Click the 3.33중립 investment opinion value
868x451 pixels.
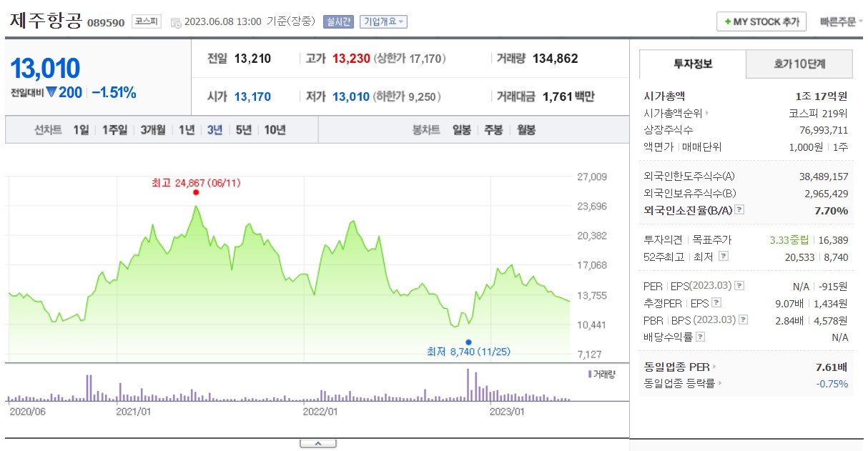click(789, 240)
